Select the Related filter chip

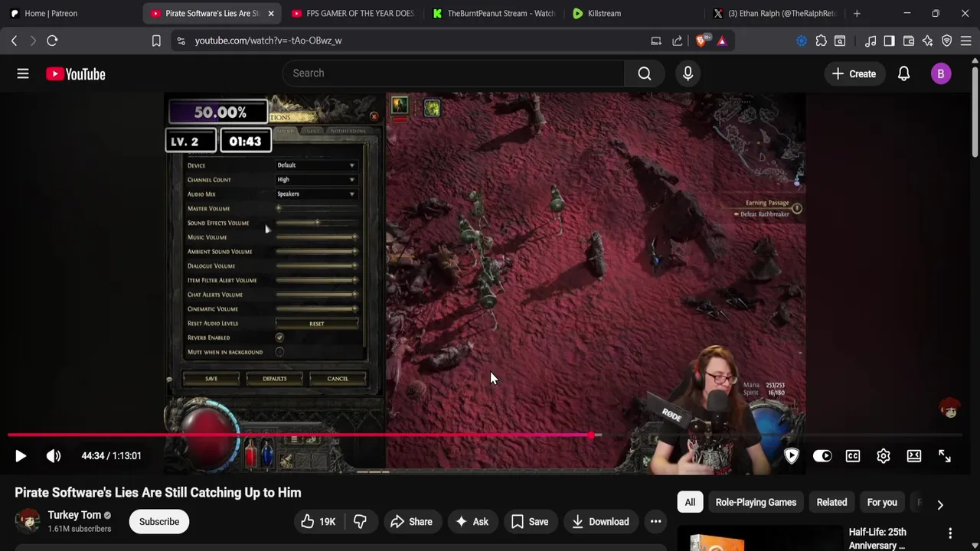coord(831,502)
